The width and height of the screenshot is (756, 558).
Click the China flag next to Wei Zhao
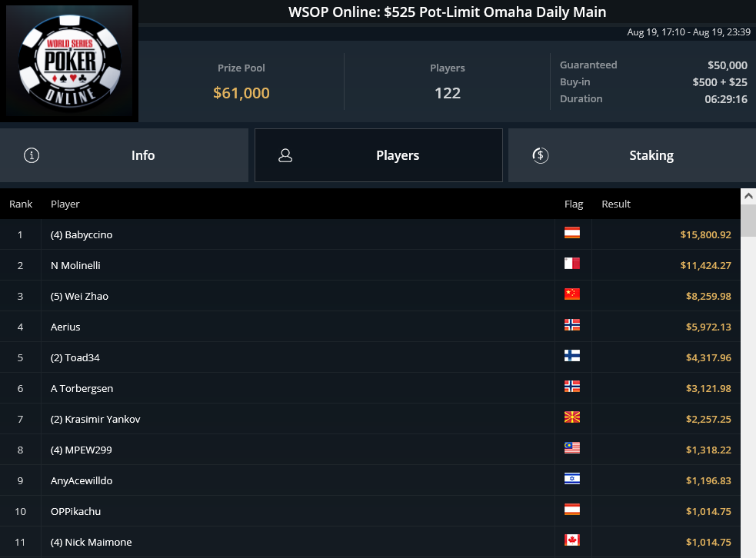coord(572,294)
